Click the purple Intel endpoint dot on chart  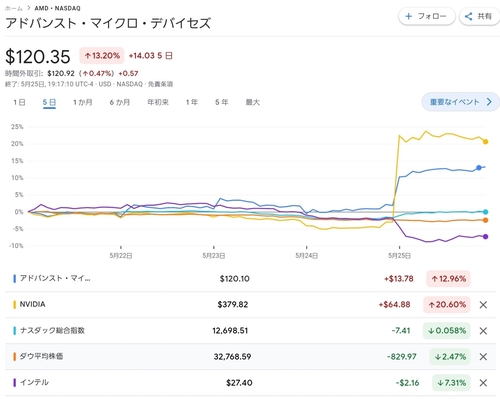(485, 237)
